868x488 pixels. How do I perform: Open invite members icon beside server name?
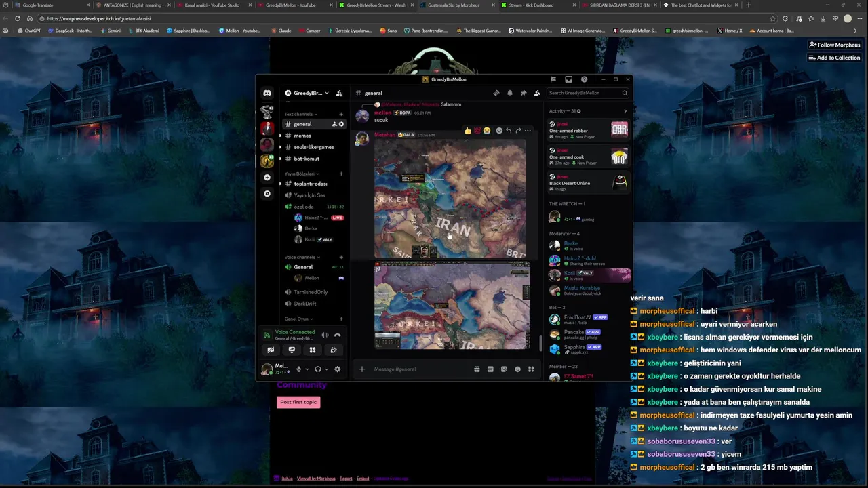[x=339, y=93]
